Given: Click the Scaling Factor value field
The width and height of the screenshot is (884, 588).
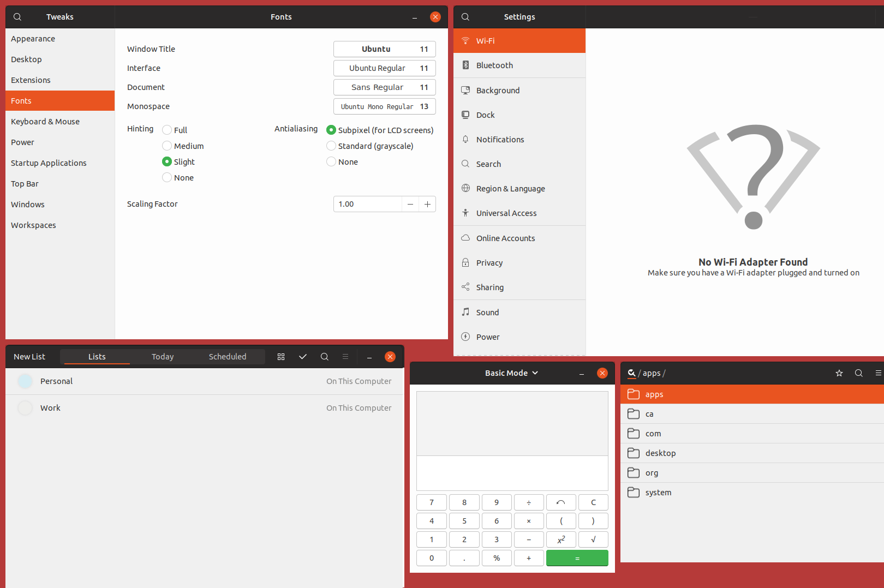Looking at the screenshot, I should click(x=368, y=204).
